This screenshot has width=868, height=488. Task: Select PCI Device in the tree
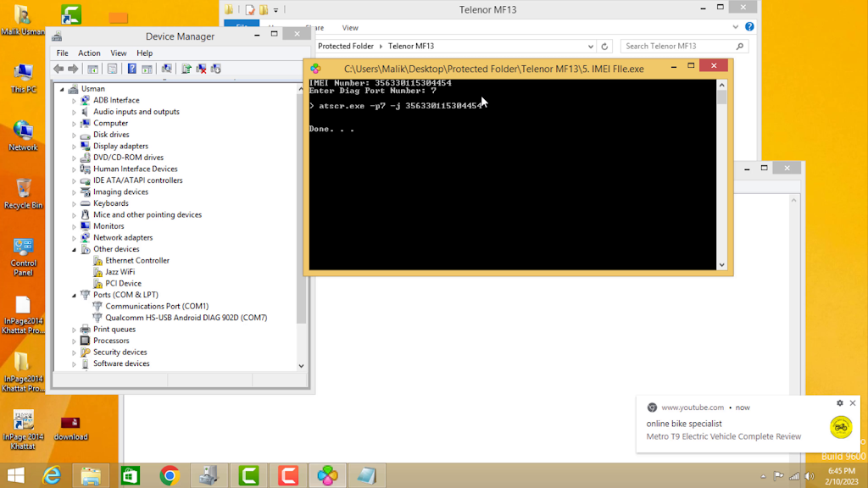pos(124,283)
